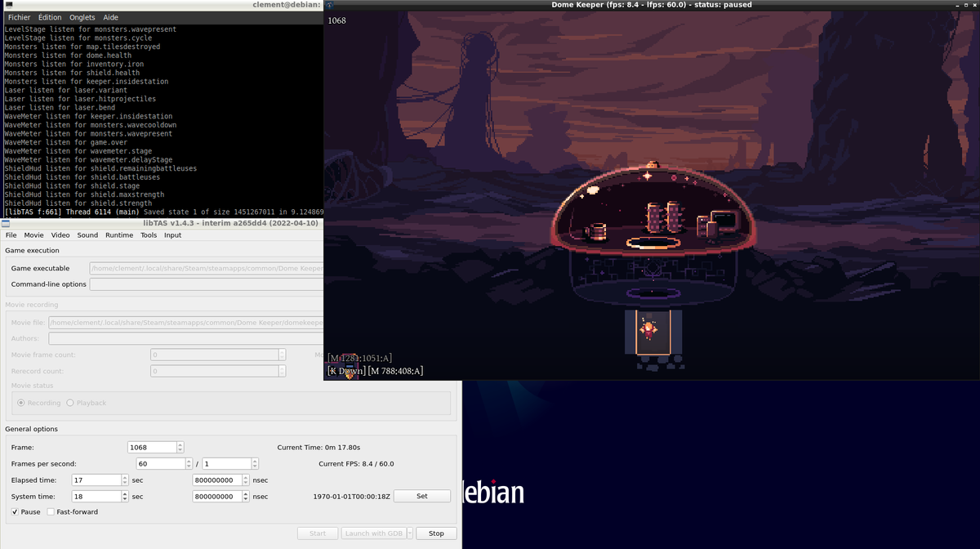Click the Frame value 1068 field
Screen dimensions: 980x549
tap(152, 447)
